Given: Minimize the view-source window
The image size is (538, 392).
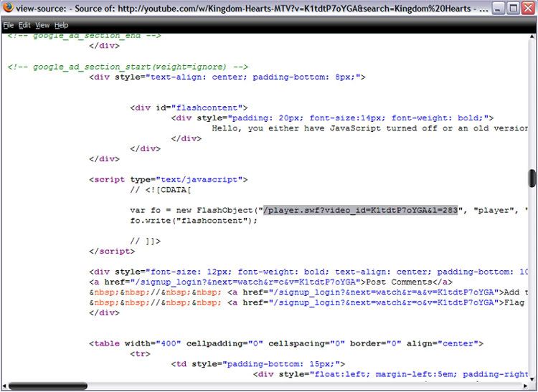Looking at the screenshot, I should tap(498, 8).
